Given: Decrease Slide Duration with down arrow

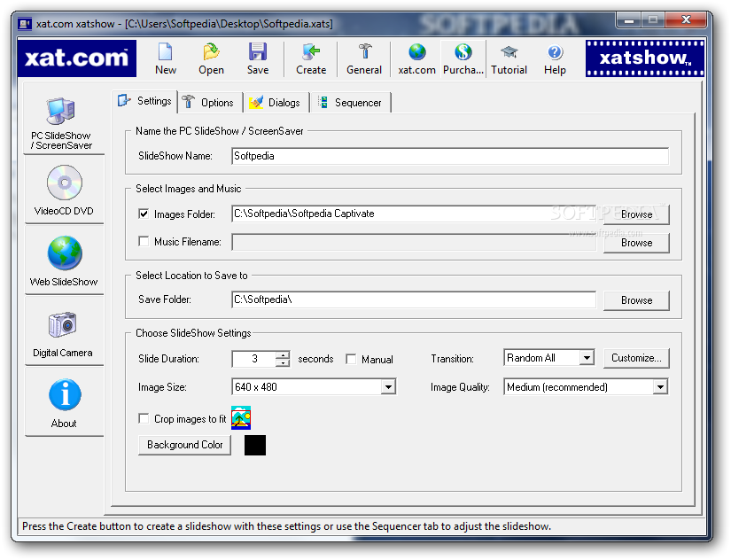Looking at the screenshot, I should click(283, 362).
